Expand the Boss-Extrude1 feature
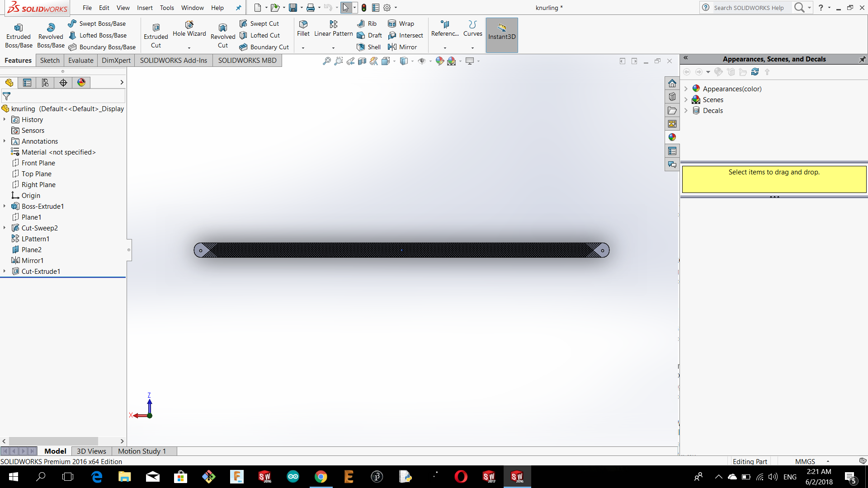This screenshot has width=868, height=488. [x=5, y=206]
